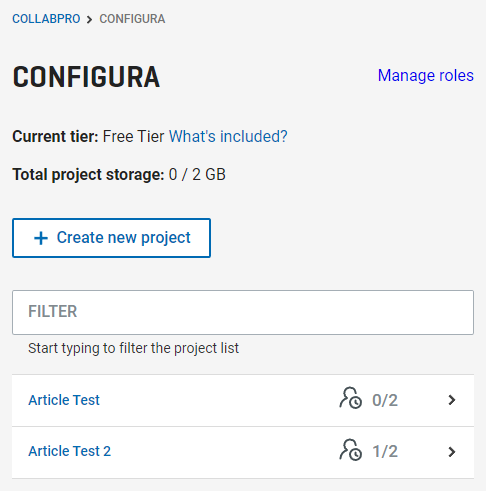Focus the FILTER input field
The height and width of the screenshot is (491, 486).
pyautogui.click(x=243, y=312)
